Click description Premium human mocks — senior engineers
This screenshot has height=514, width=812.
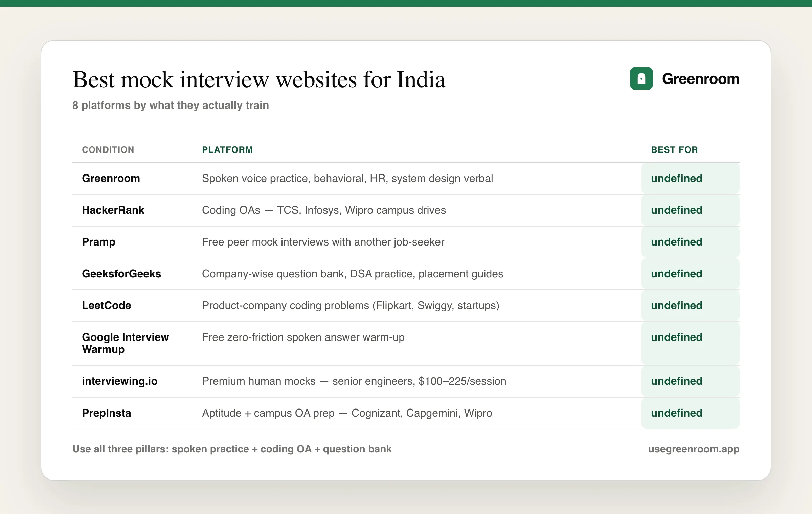pyautogui.click(x=354, y=381)
